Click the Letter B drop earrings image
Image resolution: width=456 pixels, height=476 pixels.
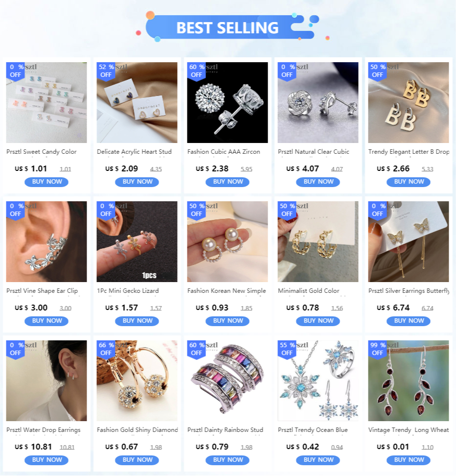(x=409, y=102)
